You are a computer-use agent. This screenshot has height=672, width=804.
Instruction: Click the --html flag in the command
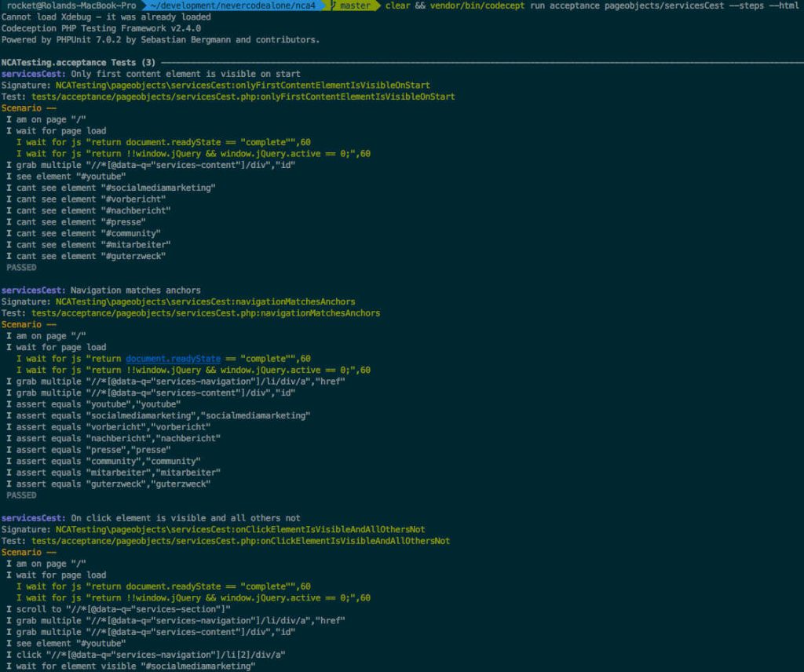coord(785,5)
